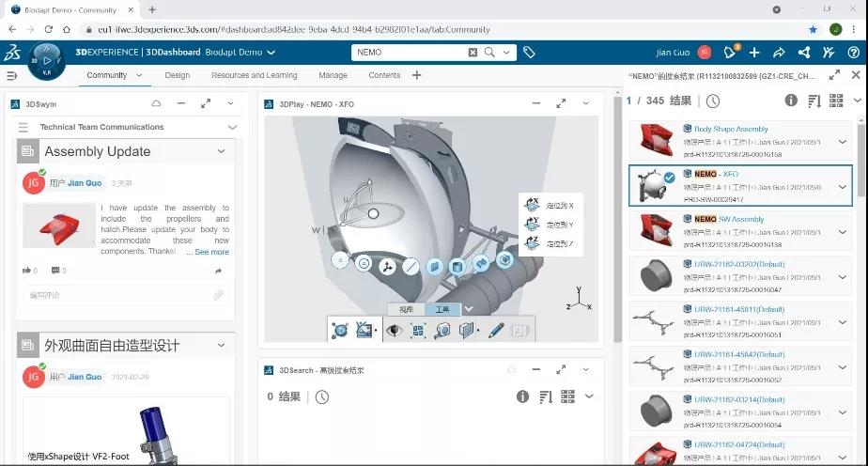Click the See more link in post
The width and height of the screenshot is (868, 466).
[211, 252]
